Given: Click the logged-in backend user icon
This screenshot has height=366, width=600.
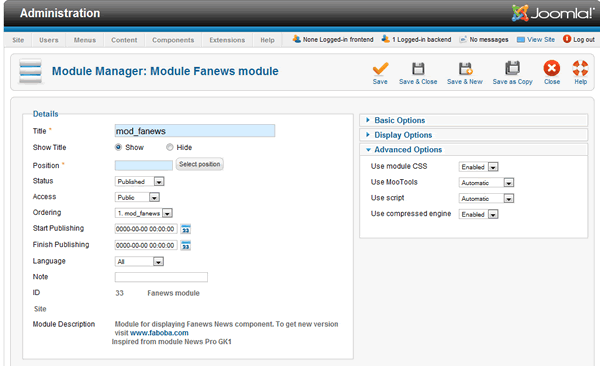Looking at the screenshot, I should pos(385,39).
